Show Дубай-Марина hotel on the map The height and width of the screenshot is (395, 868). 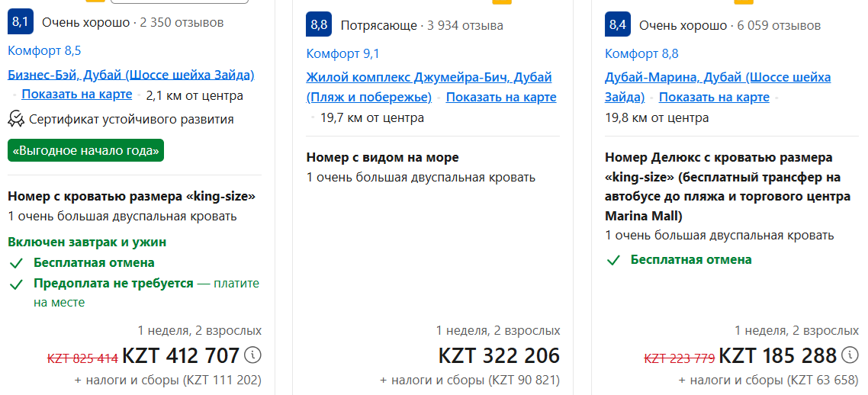point(714,97)
